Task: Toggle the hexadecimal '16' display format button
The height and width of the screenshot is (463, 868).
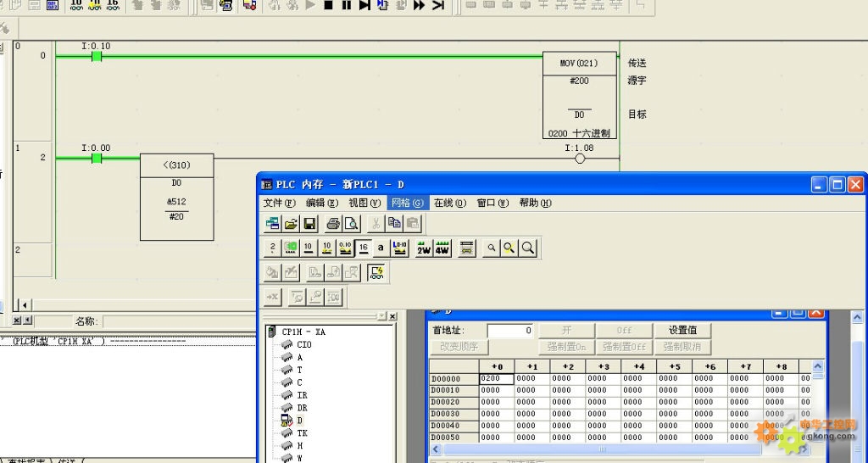Action: (x=363, y=248)
